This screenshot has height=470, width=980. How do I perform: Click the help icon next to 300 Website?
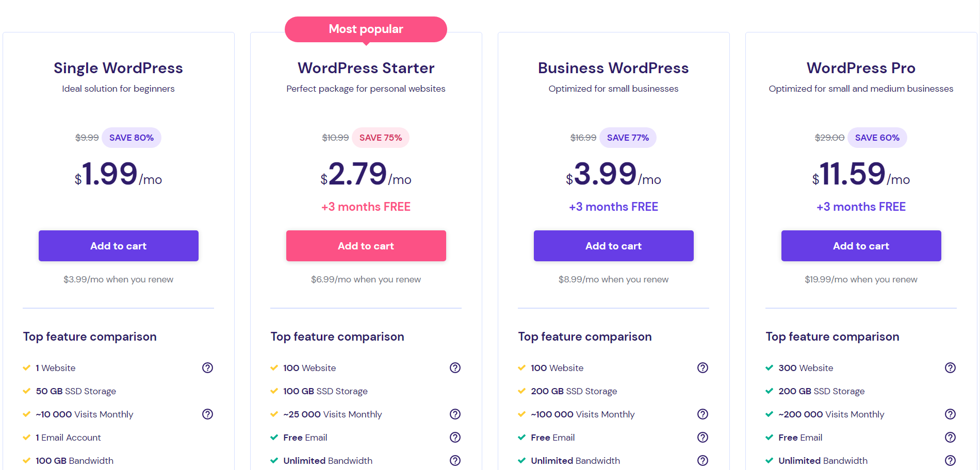click(x=951, y=367)
